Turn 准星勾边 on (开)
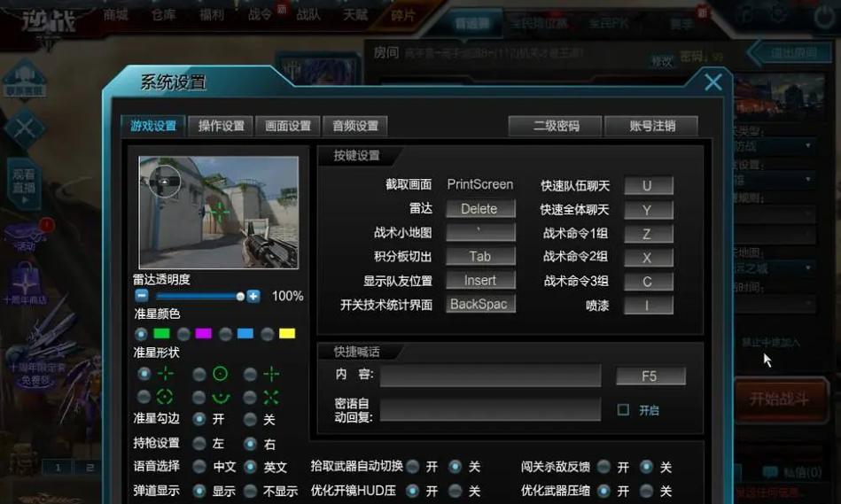Image resolution: width=841 pixels, height=504 pixels. pos(199,419)
